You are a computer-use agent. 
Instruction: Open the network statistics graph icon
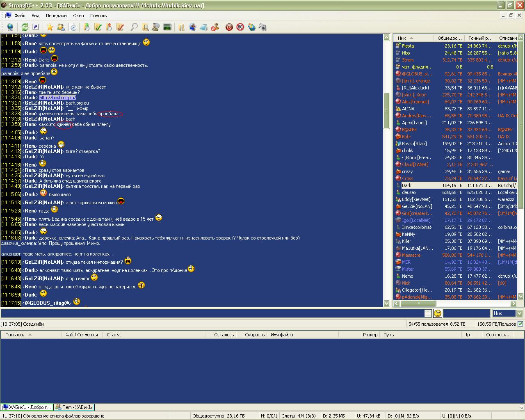(x=167, y=27)
